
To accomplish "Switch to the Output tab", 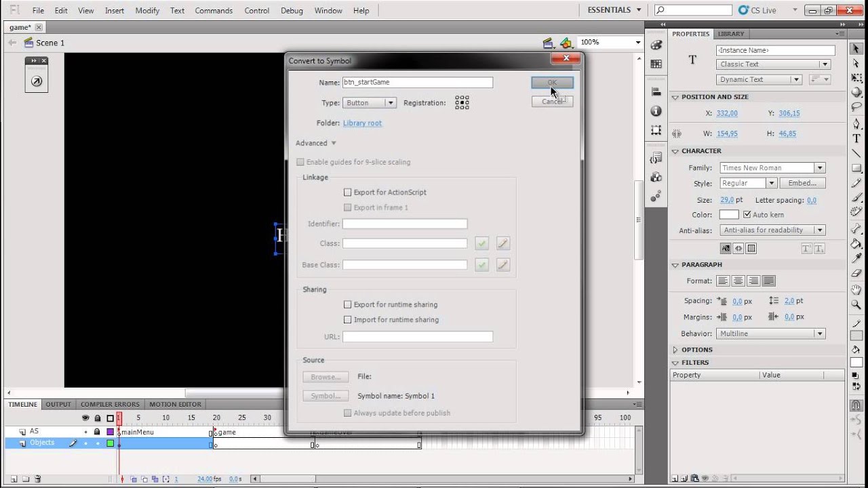I will click(58, 405).
